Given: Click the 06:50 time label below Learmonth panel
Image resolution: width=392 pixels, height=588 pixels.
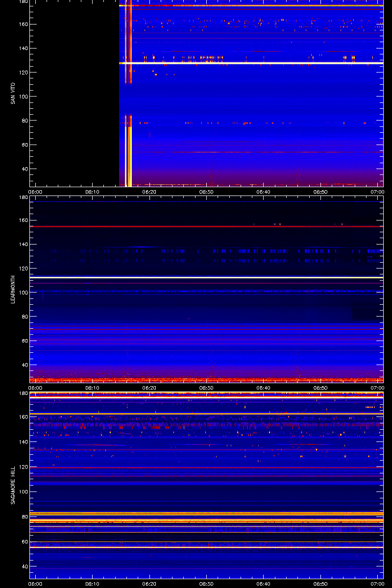Looking at the screenshot, I should click(x=320, y=388).
